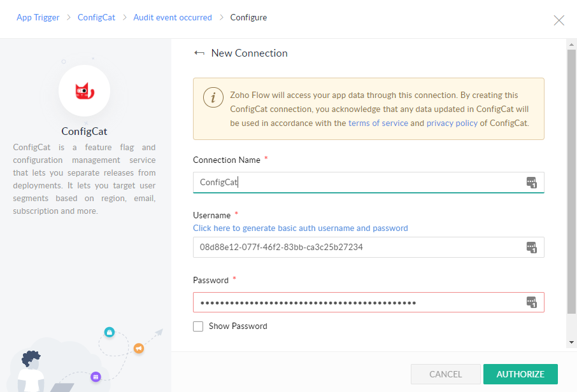Image resolution: width=577 pixels, height=392 pixels.
Task: Enable the Show Password checkbox
Action: point(198,326)
